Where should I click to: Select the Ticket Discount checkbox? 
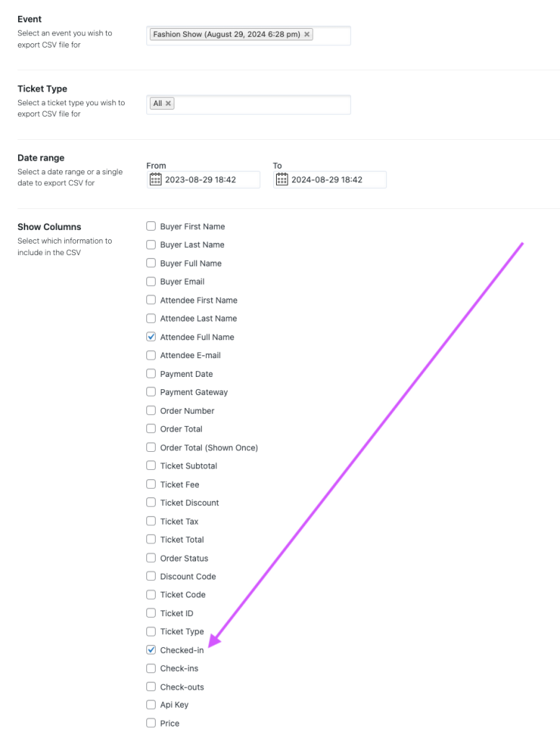(x=151, y=502)
